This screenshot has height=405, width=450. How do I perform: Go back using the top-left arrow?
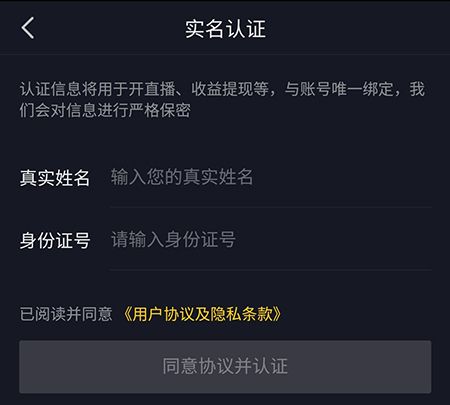tap(28, 28)
